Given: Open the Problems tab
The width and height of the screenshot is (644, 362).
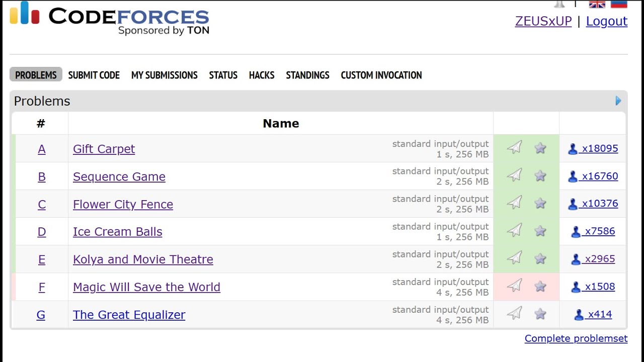Looking at the screenshot, I should pos(36,75).
